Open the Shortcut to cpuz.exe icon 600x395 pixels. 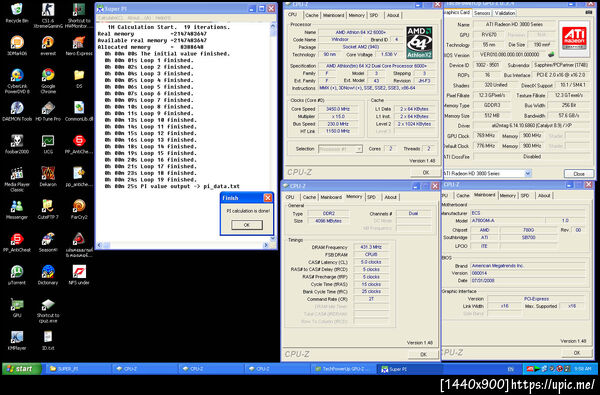[48, 311]
